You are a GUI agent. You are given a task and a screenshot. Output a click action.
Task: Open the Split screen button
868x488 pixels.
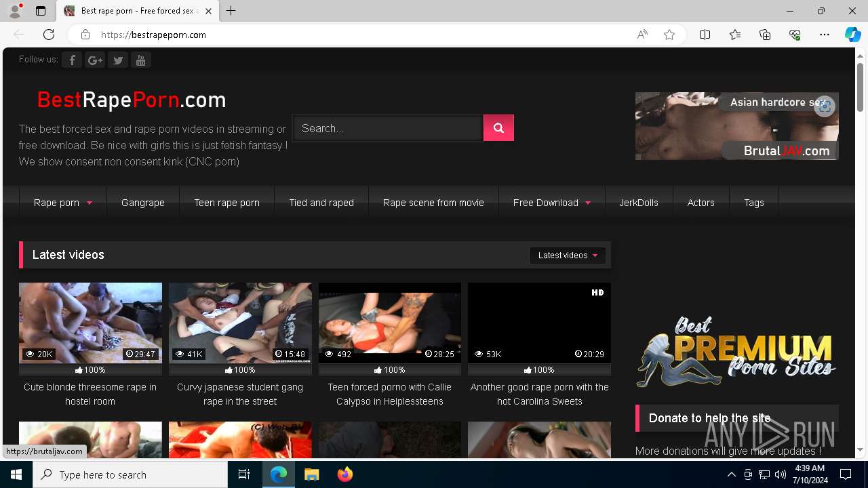[705, 35]
